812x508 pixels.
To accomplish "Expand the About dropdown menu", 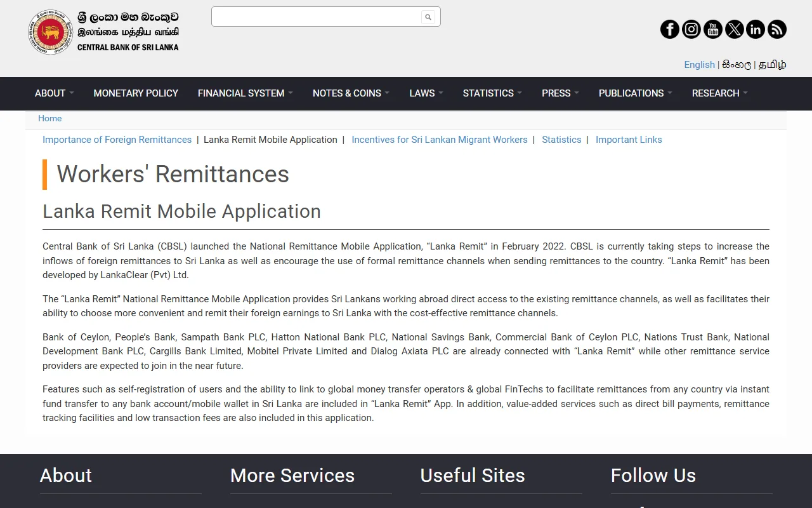I will tap(55, 93).
